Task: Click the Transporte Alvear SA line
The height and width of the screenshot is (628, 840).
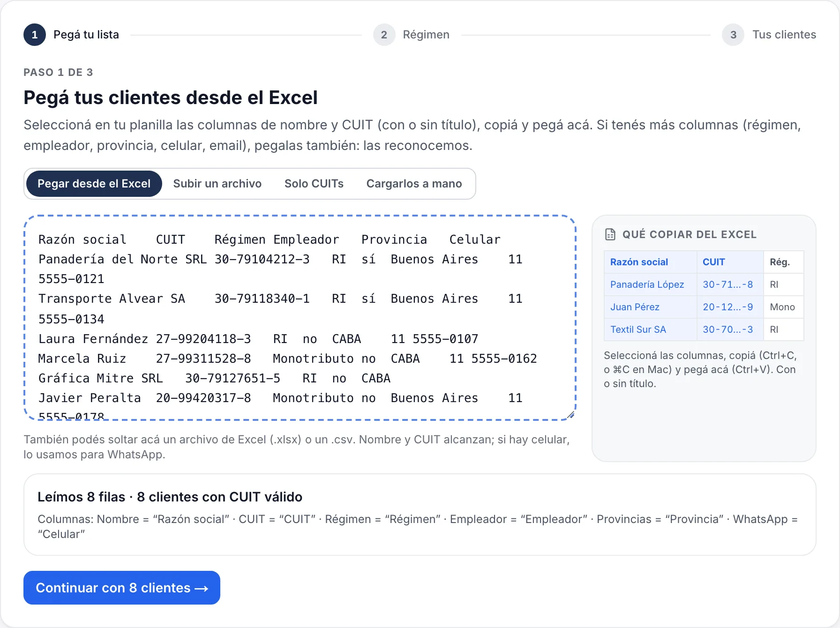Action: (x=280, y=299)
